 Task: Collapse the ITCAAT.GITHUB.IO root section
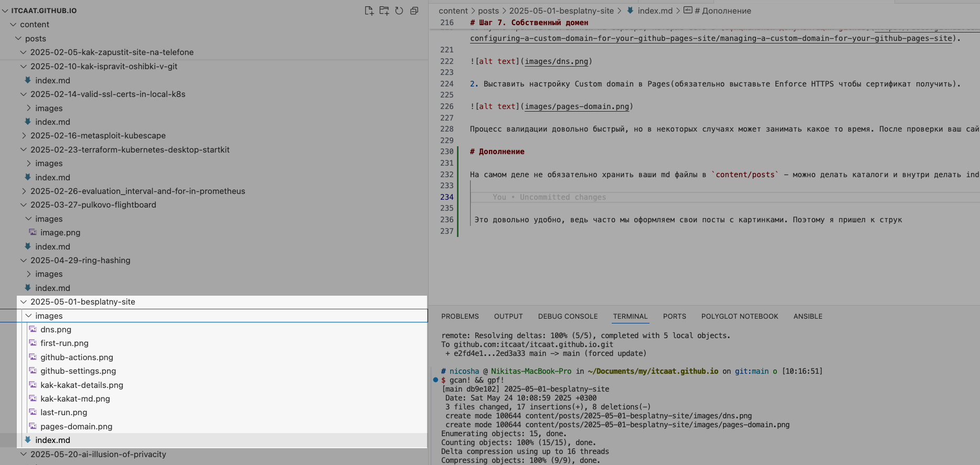tap(5, 10)
